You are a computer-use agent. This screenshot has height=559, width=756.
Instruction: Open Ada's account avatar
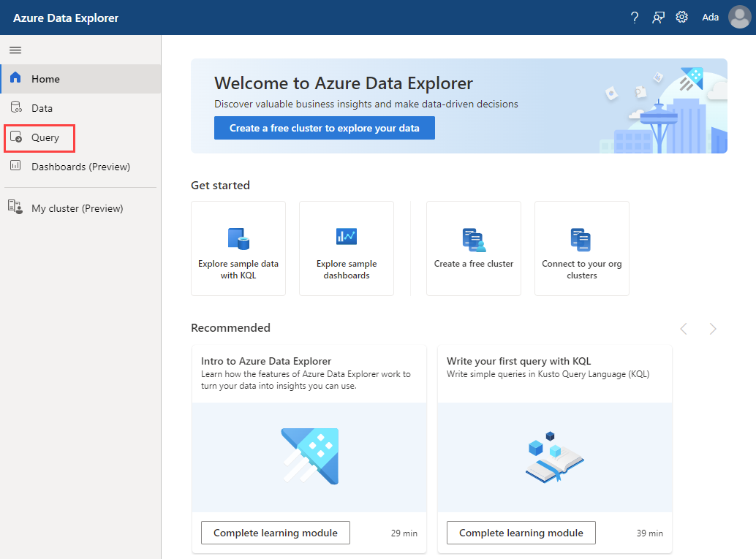(x=740, y=18)
